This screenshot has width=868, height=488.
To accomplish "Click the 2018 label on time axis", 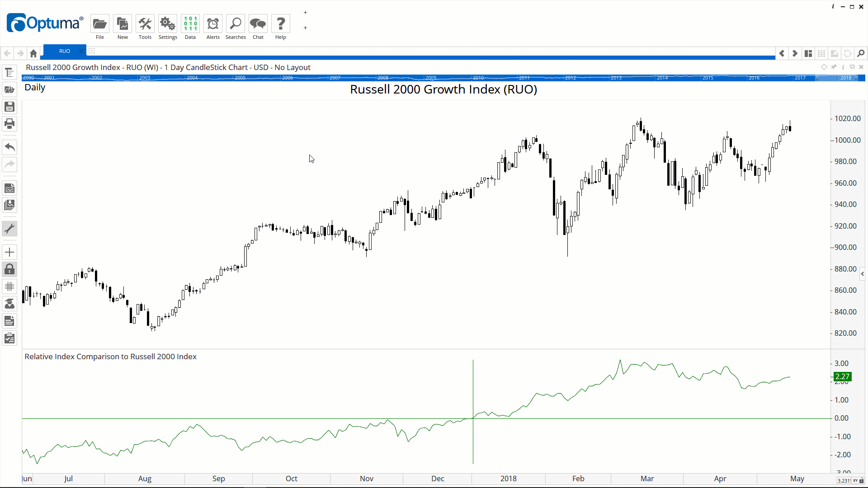I will click(x=509, y=479).
